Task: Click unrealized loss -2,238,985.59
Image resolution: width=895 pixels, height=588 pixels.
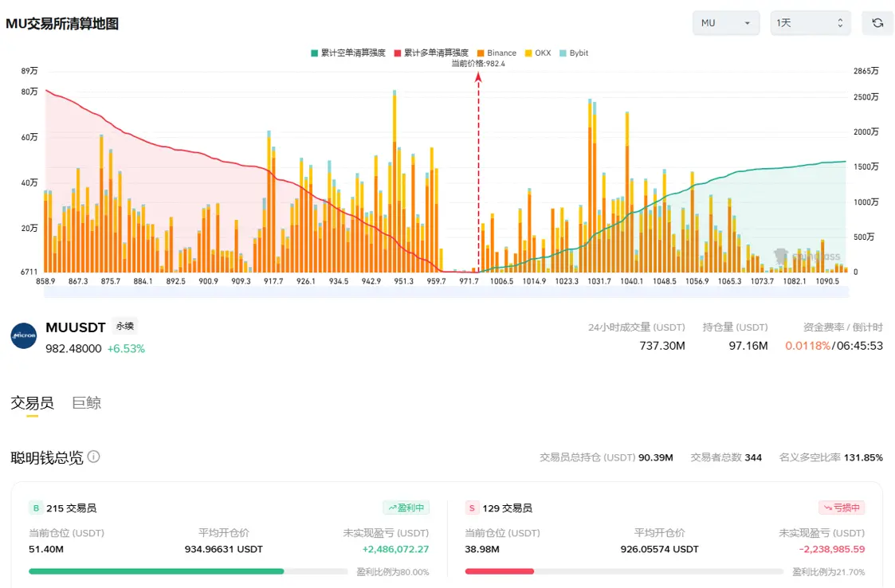Action: coord(832,549)
